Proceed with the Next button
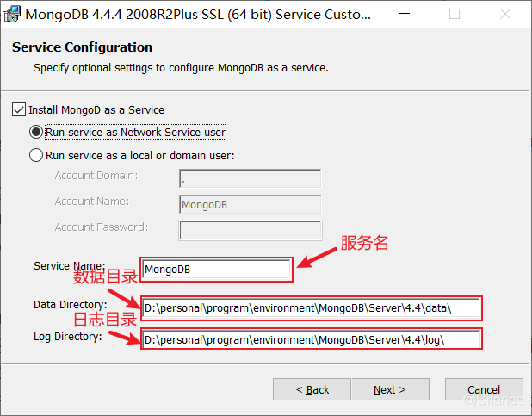 pyautogui.click(x=391, y=389)
